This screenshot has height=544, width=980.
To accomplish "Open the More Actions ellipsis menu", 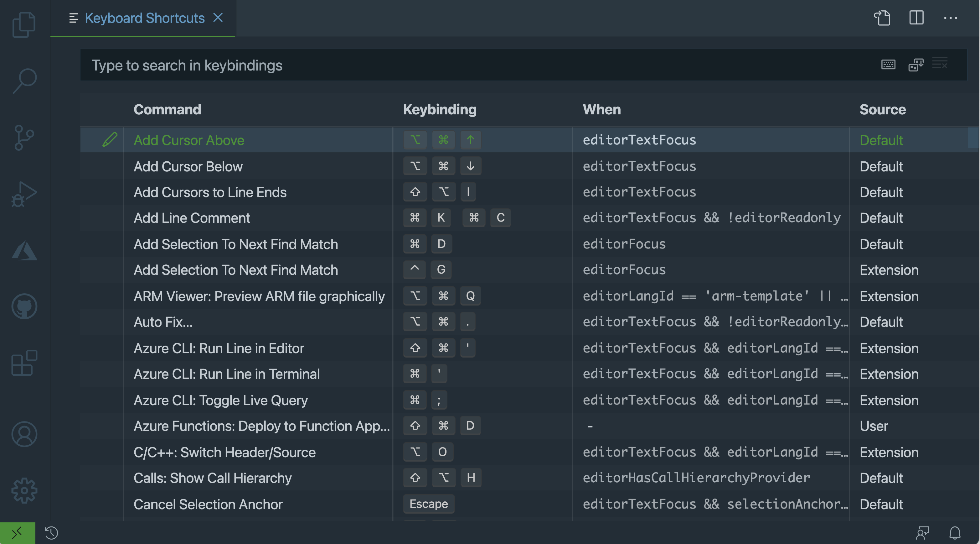I will click(951, 18).
